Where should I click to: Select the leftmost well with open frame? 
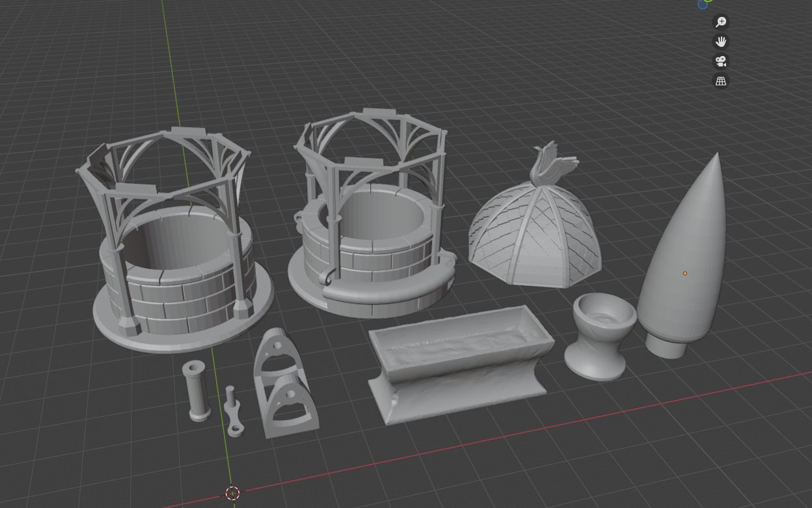coord(176,241)
